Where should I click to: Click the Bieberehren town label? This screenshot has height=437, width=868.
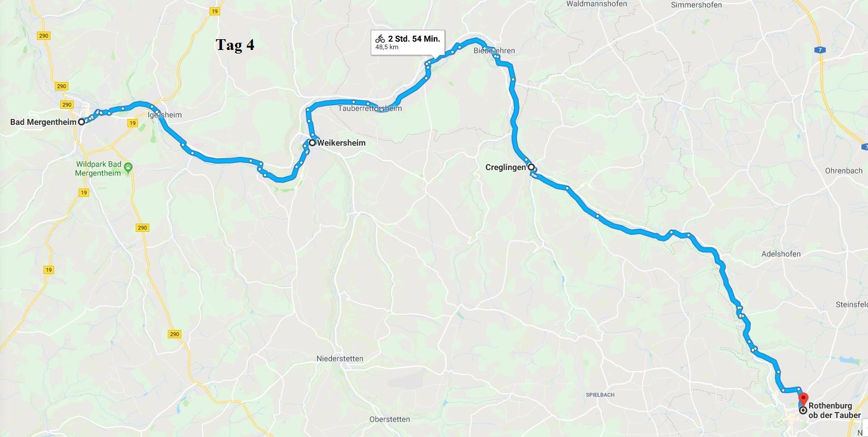pyautogui.click(x=494, y=51)
